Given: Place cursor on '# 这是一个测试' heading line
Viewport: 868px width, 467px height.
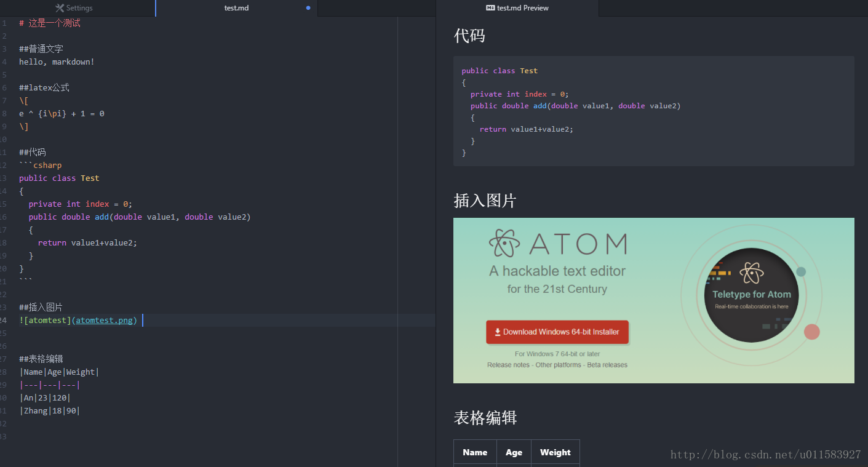Looking at the screenshot, I should click(50, 23).
